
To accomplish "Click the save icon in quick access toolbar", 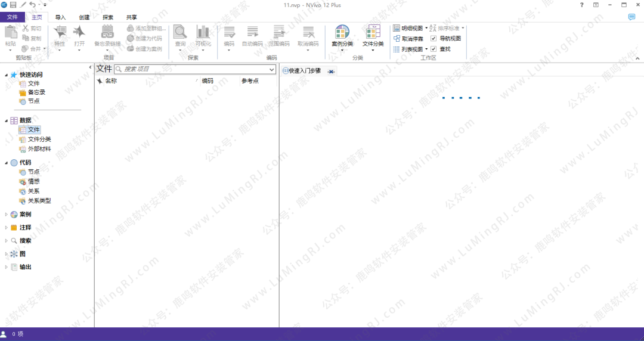I will tap(13, 5).
